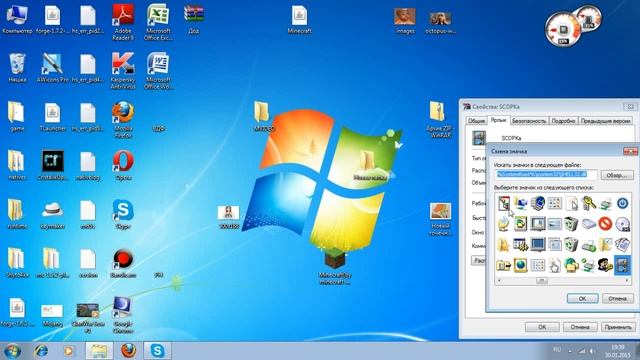Open the Подробно tab
Screen dimensions: 640x360
point(563,121)
